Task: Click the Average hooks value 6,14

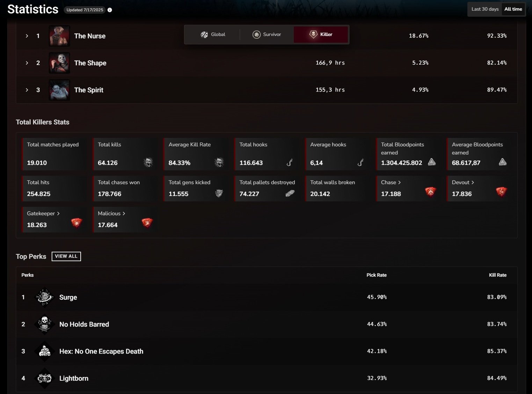Action: [316, 163]
